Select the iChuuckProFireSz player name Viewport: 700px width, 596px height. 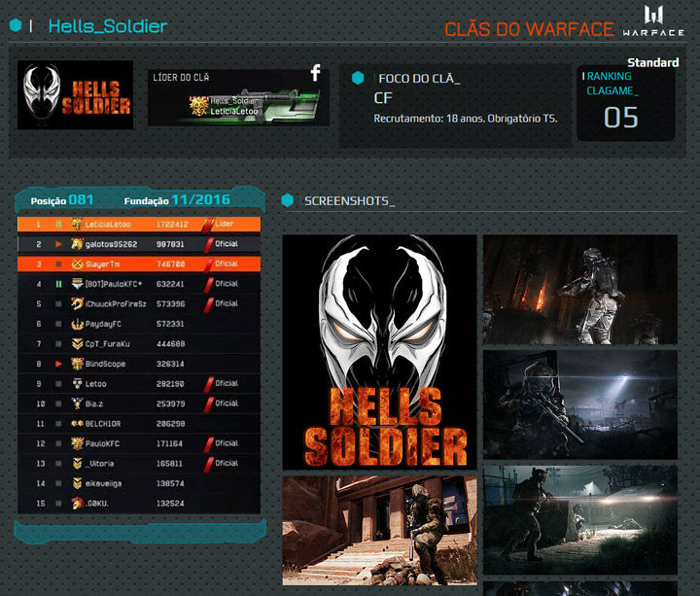(116, 304)
